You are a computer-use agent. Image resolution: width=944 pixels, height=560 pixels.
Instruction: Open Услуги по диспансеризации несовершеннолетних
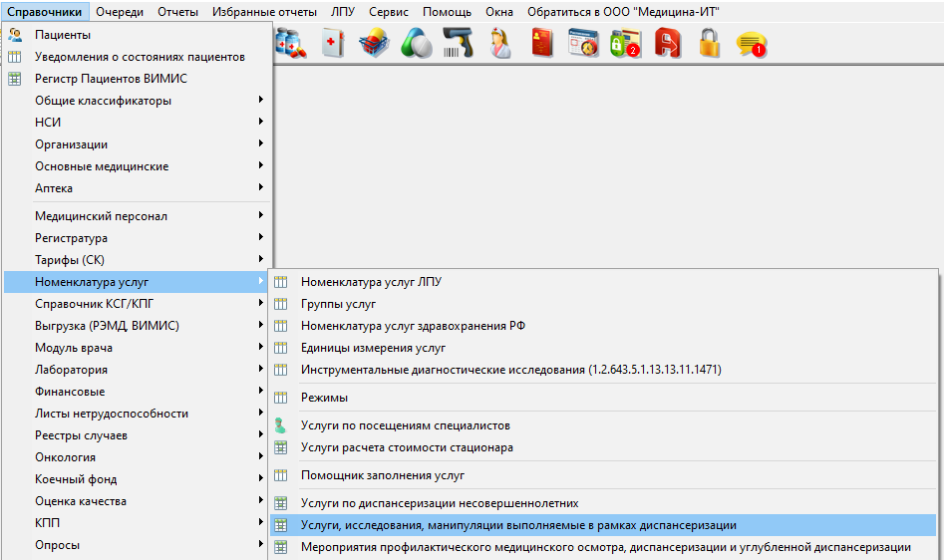439,503
